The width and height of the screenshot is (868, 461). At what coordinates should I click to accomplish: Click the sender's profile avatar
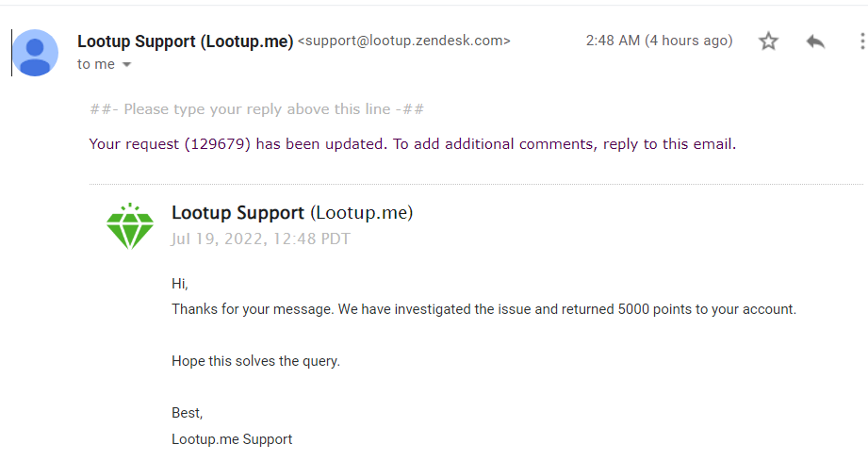35,53
